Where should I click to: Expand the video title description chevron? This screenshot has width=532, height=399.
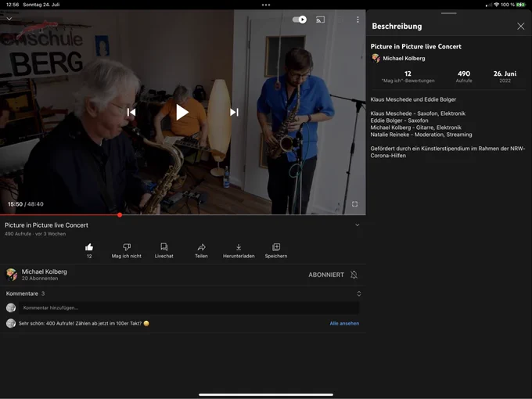click(358, 225)
